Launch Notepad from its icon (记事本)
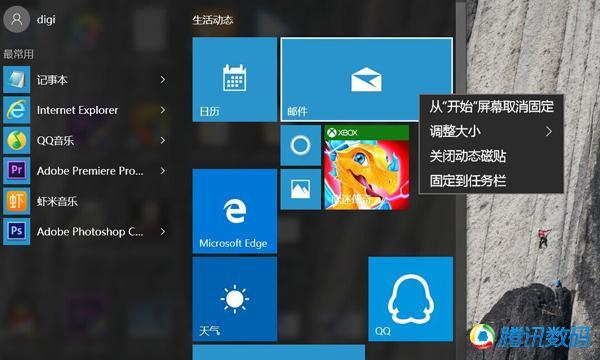 [16, 80]
